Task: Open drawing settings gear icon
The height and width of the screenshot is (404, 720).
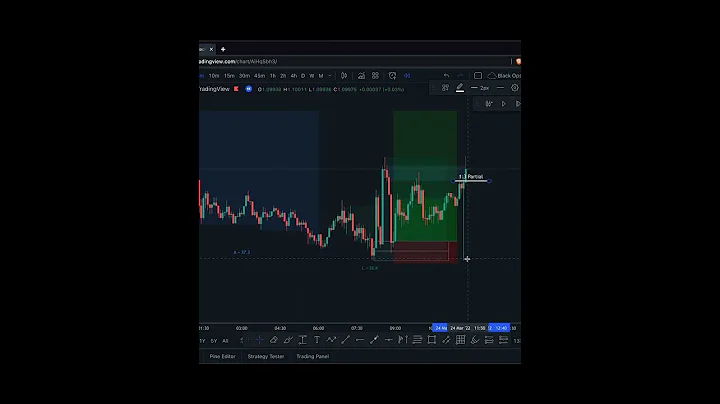Action: click(515, 88)
